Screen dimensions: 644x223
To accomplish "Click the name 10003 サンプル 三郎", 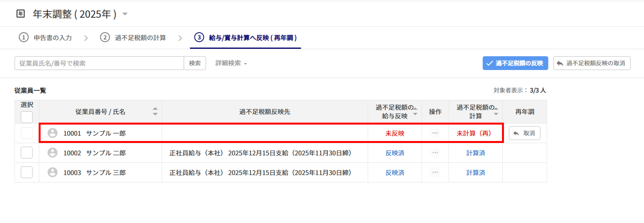I will click(94, 173).
